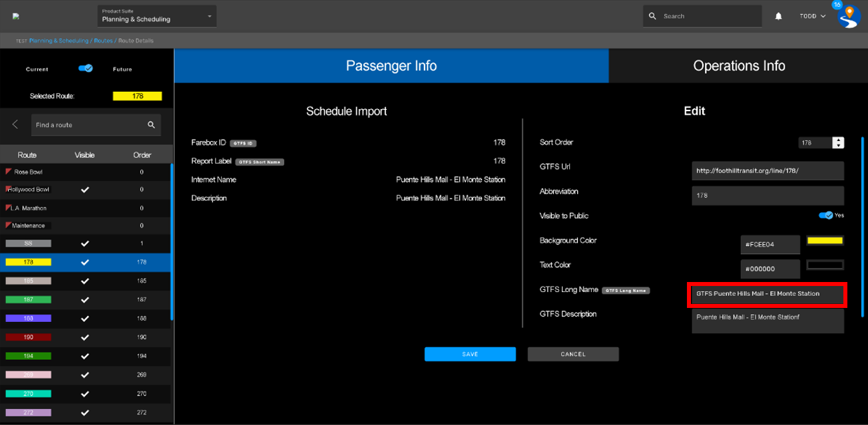Click the notification bell icon
This screenshot has height=425, width=868.
tap(778, 17)
